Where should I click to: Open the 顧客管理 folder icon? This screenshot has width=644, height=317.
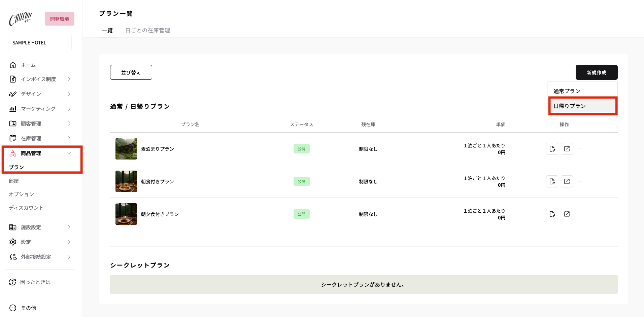(x=13, y=124)
